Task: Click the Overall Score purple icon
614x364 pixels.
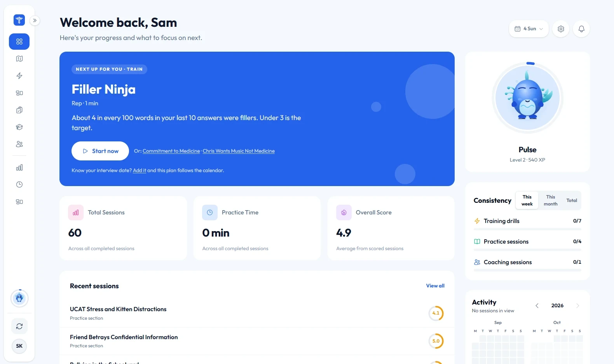Action: [344, 212]
